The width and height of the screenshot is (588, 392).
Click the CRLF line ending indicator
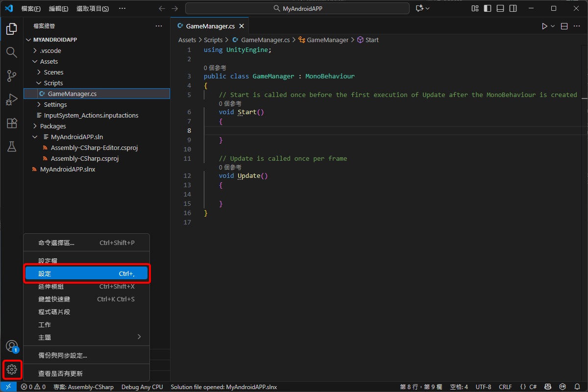point(505,387)
